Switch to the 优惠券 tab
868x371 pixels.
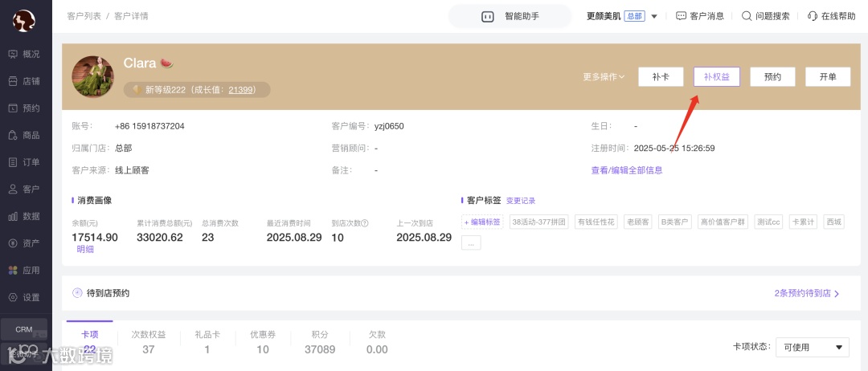point(262,342)
